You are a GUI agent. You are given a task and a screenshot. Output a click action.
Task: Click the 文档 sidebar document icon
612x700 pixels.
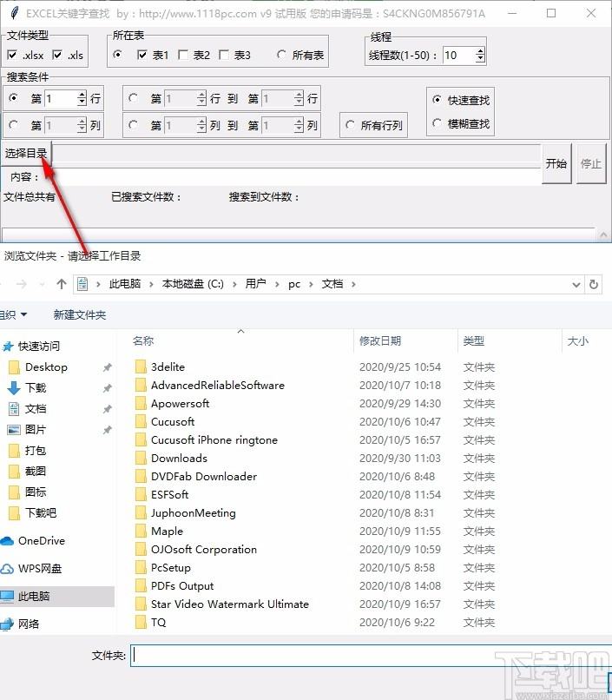14,408
